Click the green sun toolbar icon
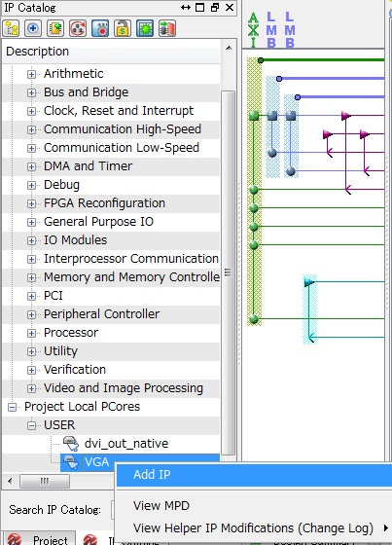This screenshot has height=545, width=392. (x=145, y=28)
